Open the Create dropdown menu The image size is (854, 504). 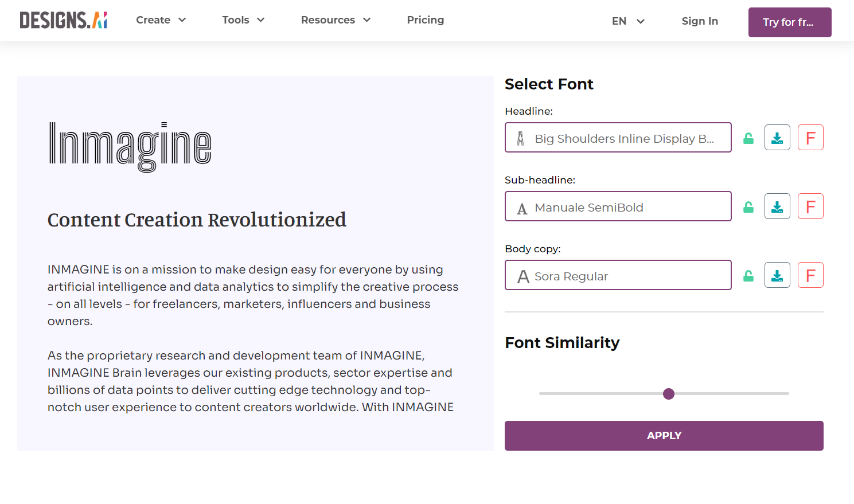[161, 19]
